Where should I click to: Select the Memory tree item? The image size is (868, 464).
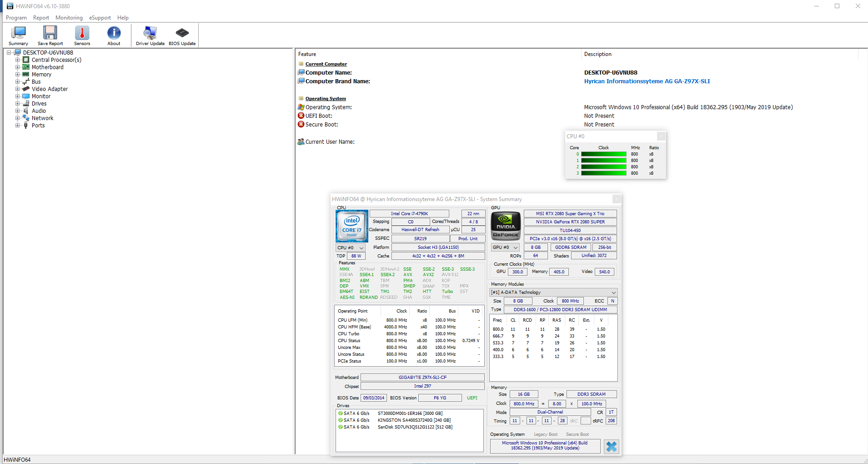click(x=41, y=74)
